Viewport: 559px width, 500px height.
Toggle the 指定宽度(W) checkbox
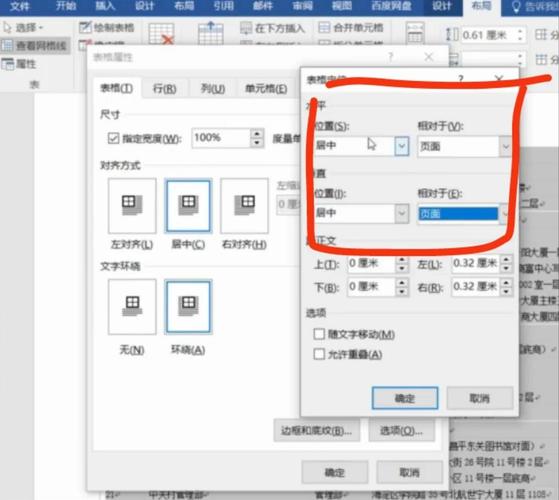tap(113, 138)
